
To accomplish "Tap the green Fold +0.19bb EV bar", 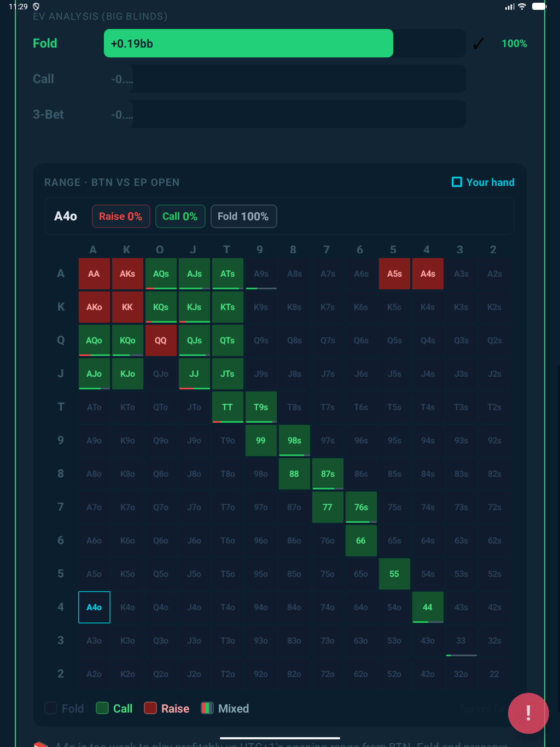I will (x=248, y=44).
